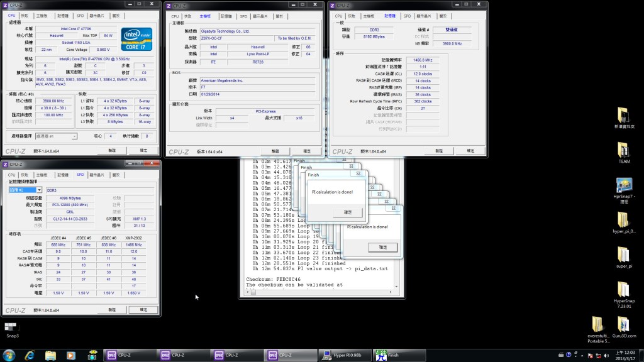Select the CPU tab in the SPD window
Screen dimensions: 644x362
(11, 175)
